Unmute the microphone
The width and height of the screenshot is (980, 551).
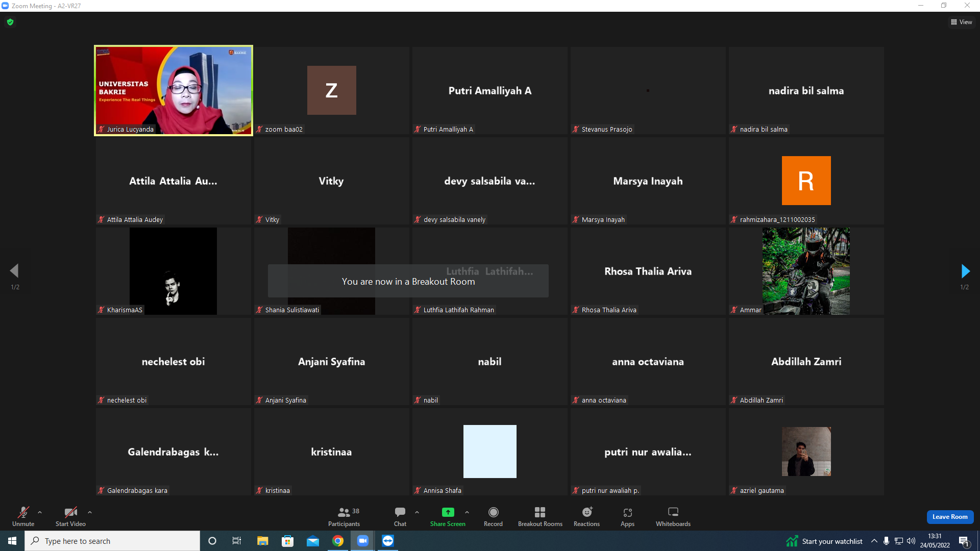[x=23, y=516]
